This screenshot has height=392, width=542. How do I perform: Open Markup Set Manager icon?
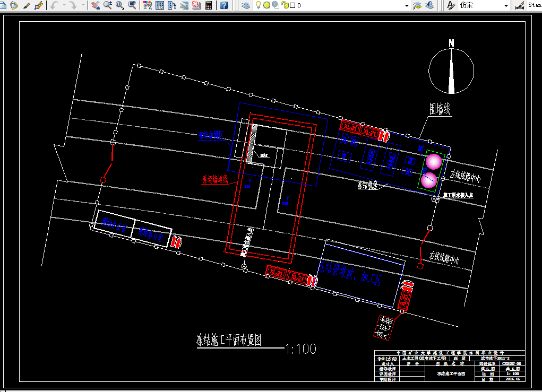tap(196, 5)
